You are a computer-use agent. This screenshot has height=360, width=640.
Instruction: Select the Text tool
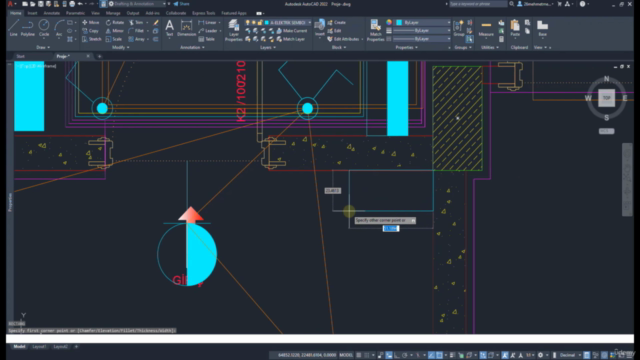169,28
